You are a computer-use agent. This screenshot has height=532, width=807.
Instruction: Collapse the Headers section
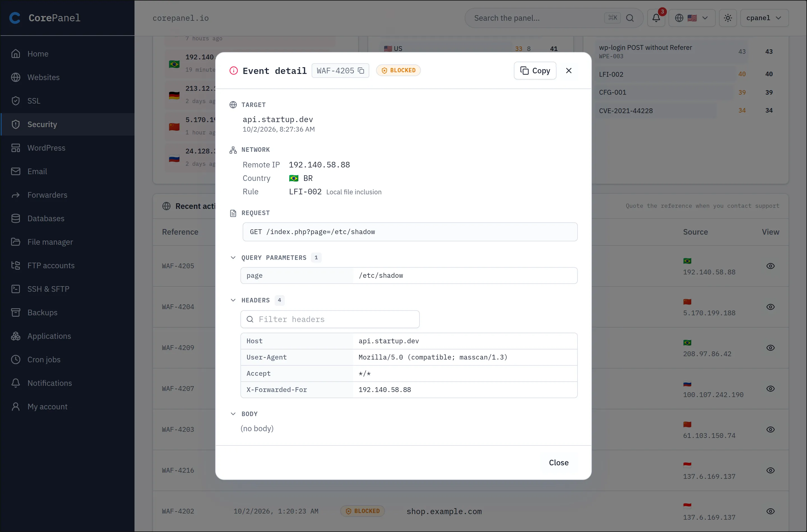click(233, 300)
